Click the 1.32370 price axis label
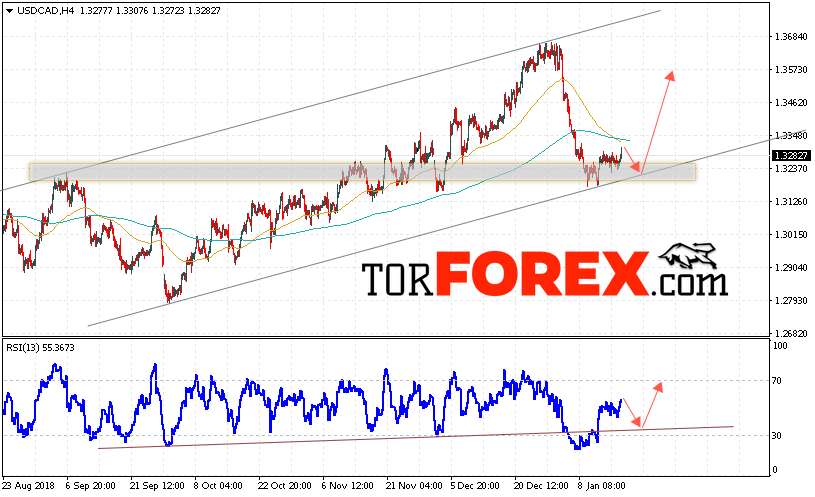Viewport: 815px width, 497px height. click(x=791, y=169)
